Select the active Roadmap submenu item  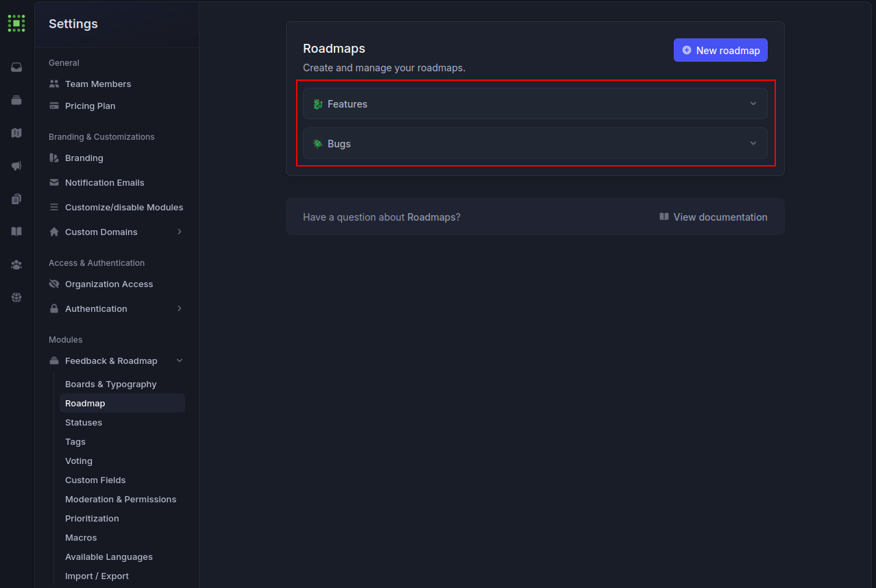tap(122, 403)
